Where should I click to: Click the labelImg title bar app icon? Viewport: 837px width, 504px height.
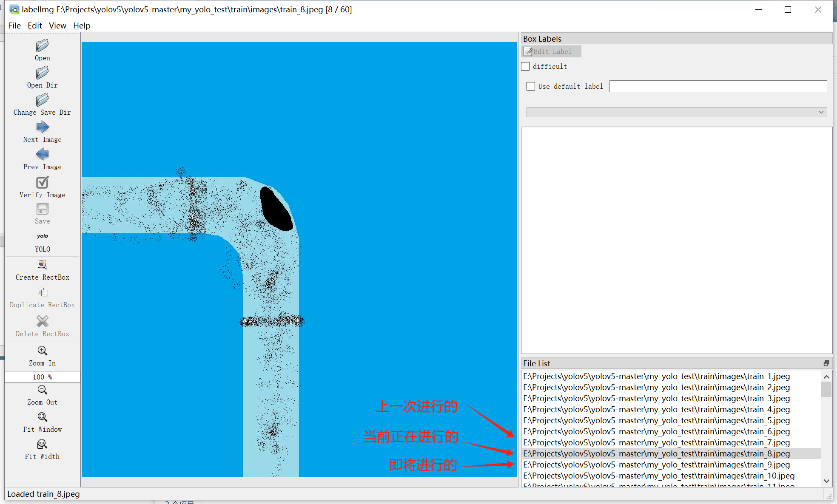pyautogui.click(x=14, y=9)
